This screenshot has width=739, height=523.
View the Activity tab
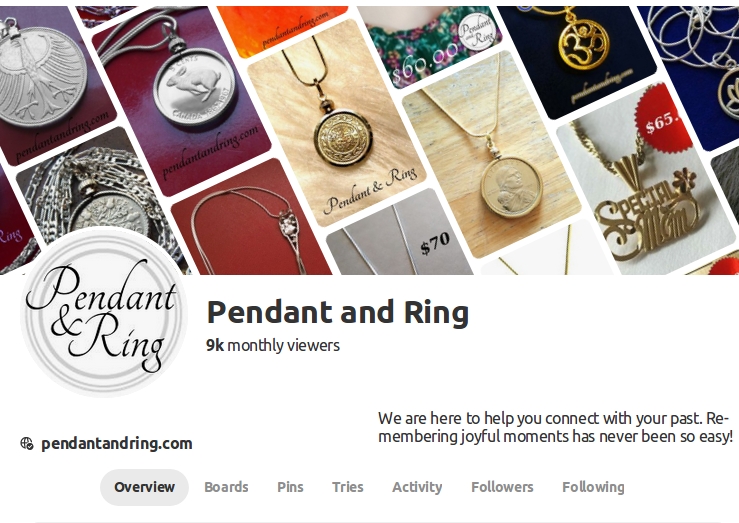coord(417,487)
